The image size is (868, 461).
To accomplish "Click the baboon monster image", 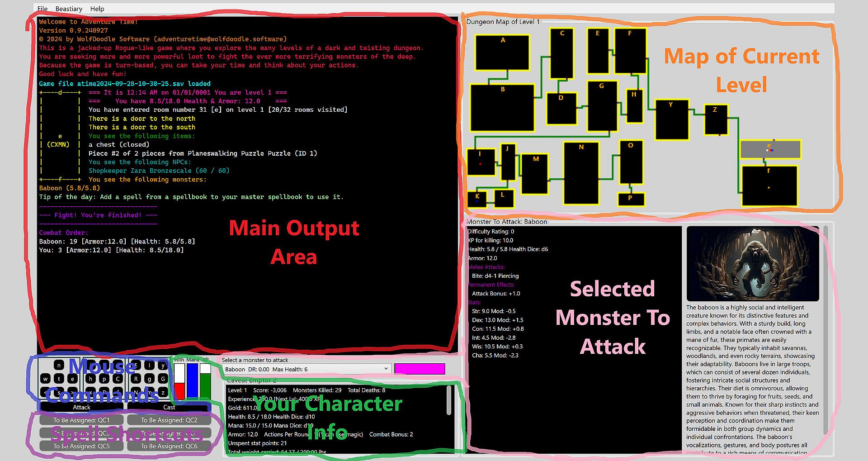I will point(753,264).
